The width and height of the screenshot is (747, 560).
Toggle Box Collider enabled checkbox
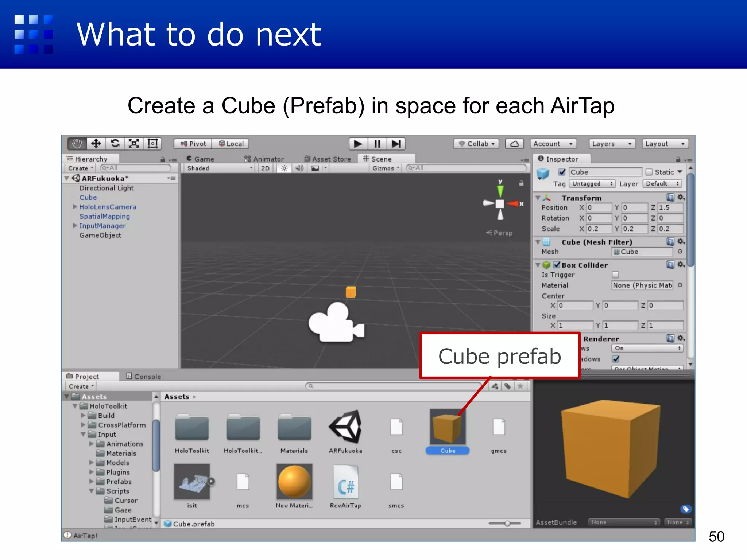coord(557,265)
